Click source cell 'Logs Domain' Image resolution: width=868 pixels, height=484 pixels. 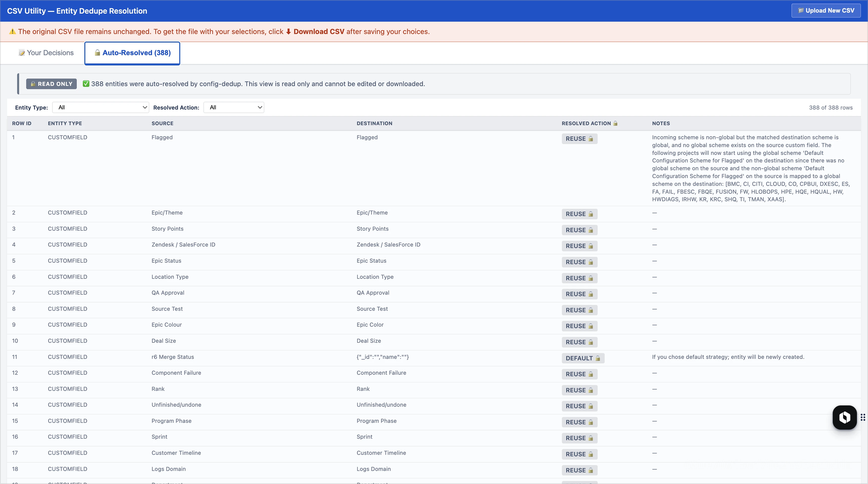point(169,469)
